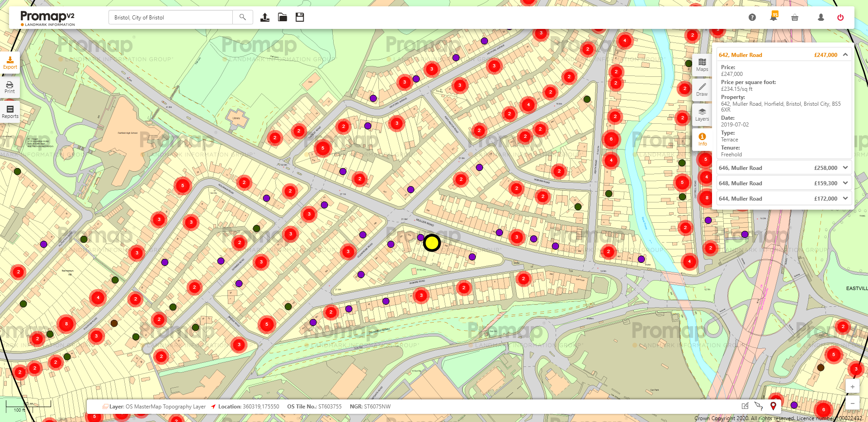Expand the 646, Muller Road entry
The height and width of the screenshot is (422, 868).
pyautogui.click(x=845, y=168)
